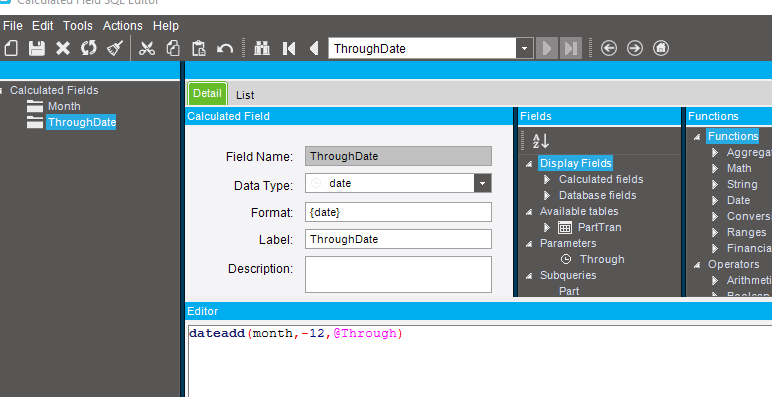This screenshot has height=397, width=772.
Task: Click the Paste clipboard icon
Action: [x=199, y=48]
